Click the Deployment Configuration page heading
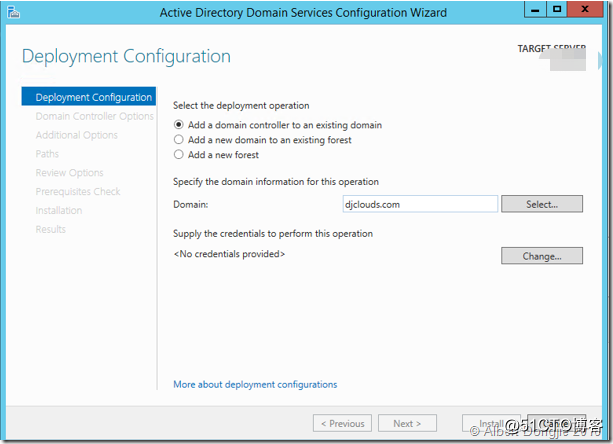613x444 pixels. pos(126,56)
